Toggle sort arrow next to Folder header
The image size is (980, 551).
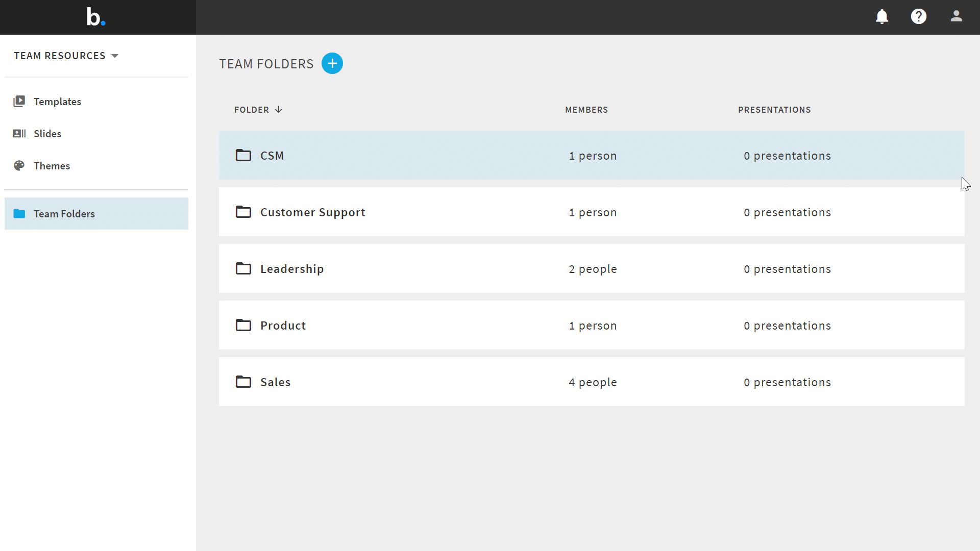279,110
